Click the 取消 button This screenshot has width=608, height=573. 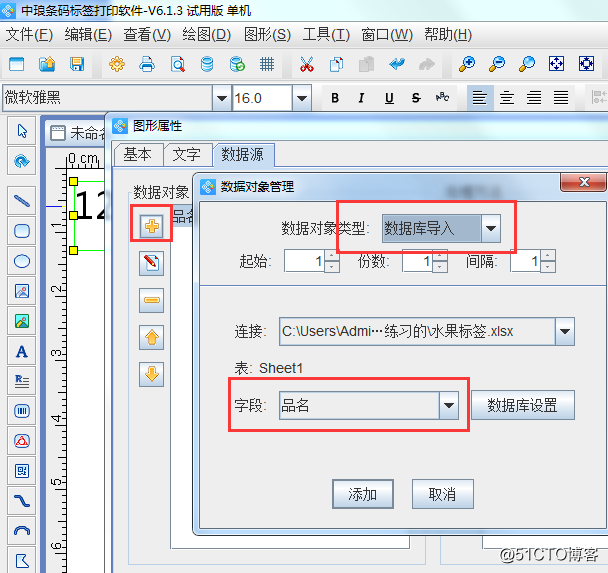click(442, 494)
